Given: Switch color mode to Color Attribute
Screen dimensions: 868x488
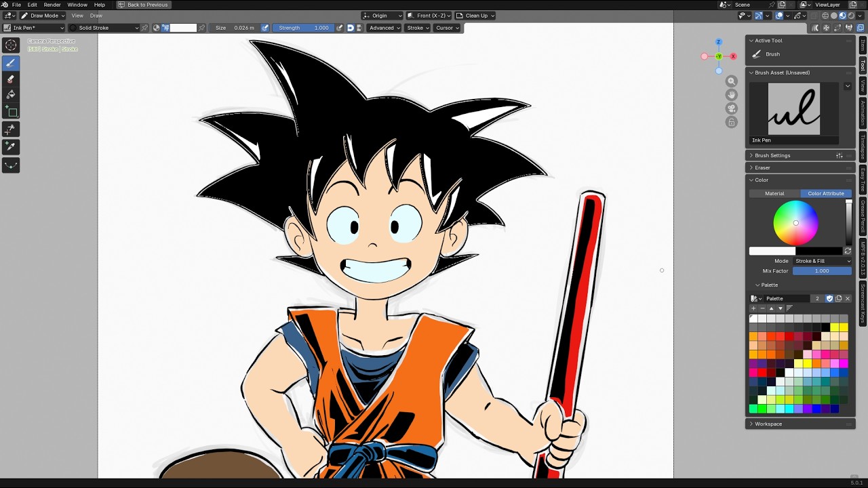Looking at the screenshot, I should (x=826, y=194).
